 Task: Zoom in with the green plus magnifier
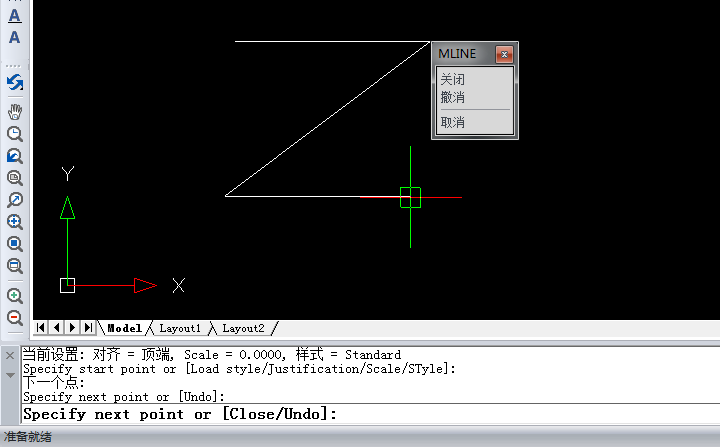15,296
